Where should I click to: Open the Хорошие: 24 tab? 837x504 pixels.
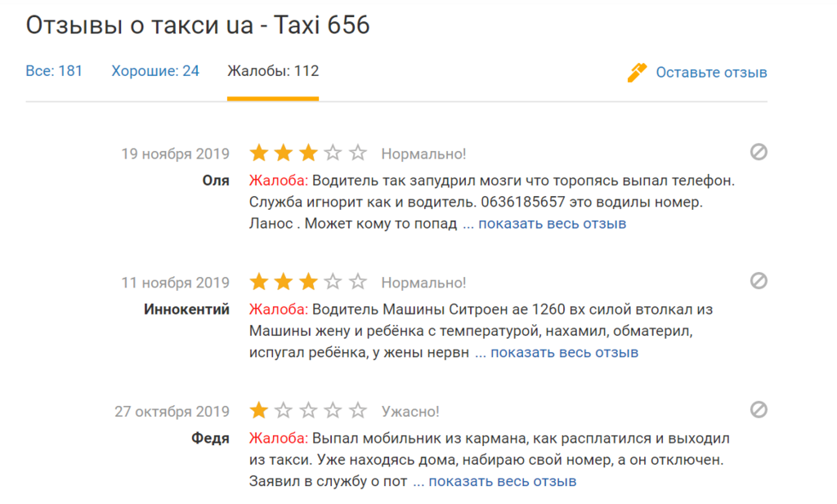[x=155, y=71]
